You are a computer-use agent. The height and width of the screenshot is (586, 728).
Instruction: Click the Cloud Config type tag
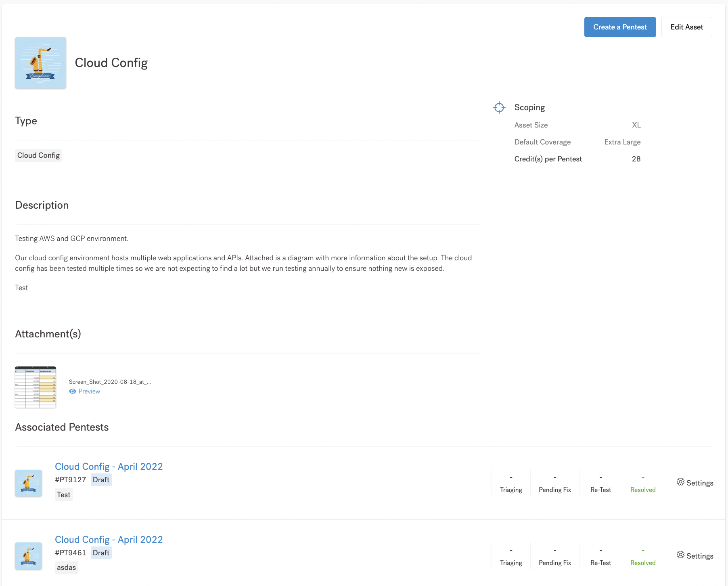click(x=38, y=155)
